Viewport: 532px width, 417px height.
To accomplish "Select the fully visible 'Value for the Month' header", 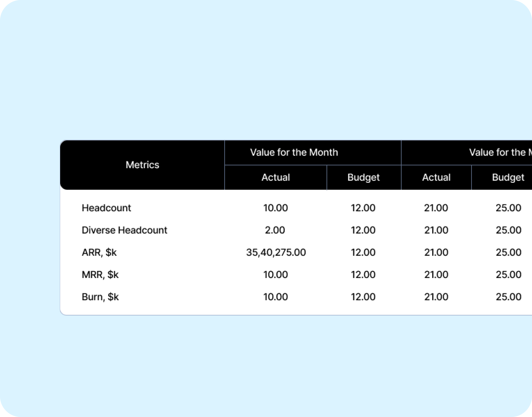I will pyautogui.click(x=294, y=152).
